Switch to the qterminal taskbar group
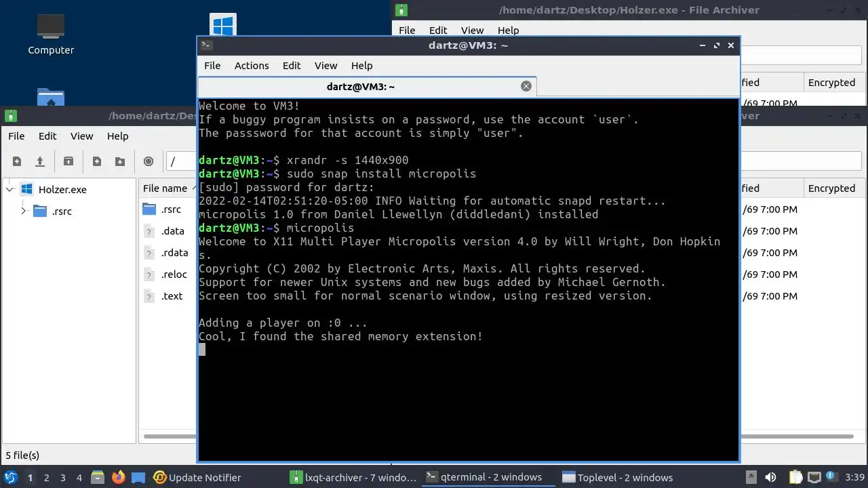Viewport: 868px width, 488px height. (488, 477)
